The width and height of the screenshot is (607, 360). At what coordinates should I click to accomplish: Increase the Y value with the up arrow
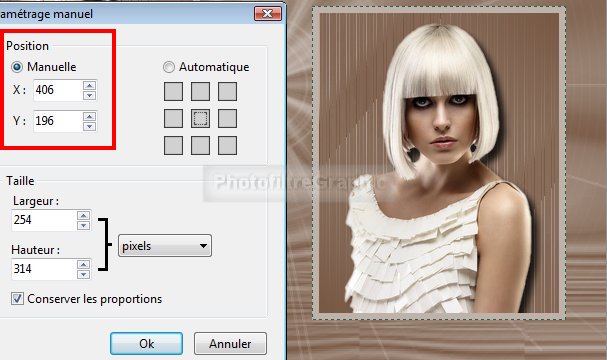pyautogui.click(x=89, y=116)
